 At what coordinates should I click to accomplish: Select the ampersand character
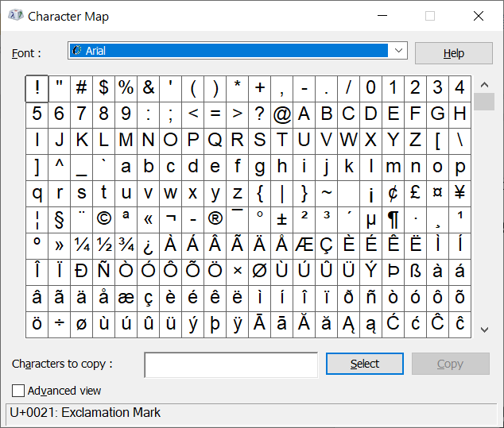click(148, 89)
